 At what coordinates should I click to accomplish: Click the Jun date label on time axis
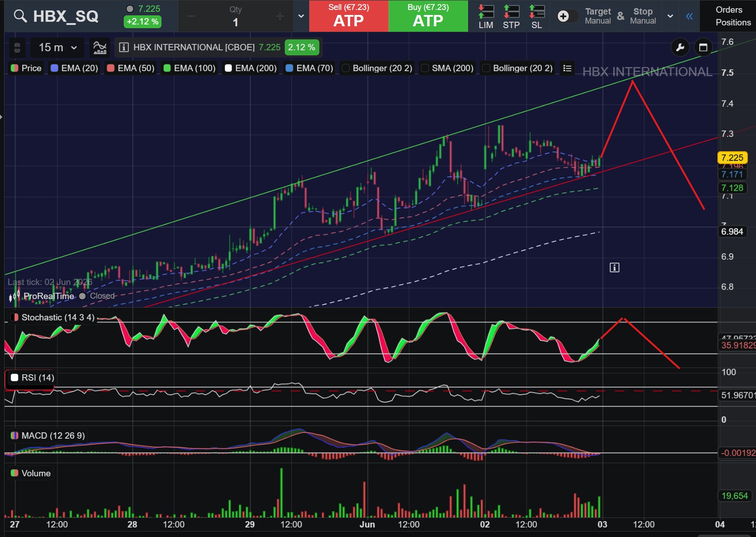[367, 524]
